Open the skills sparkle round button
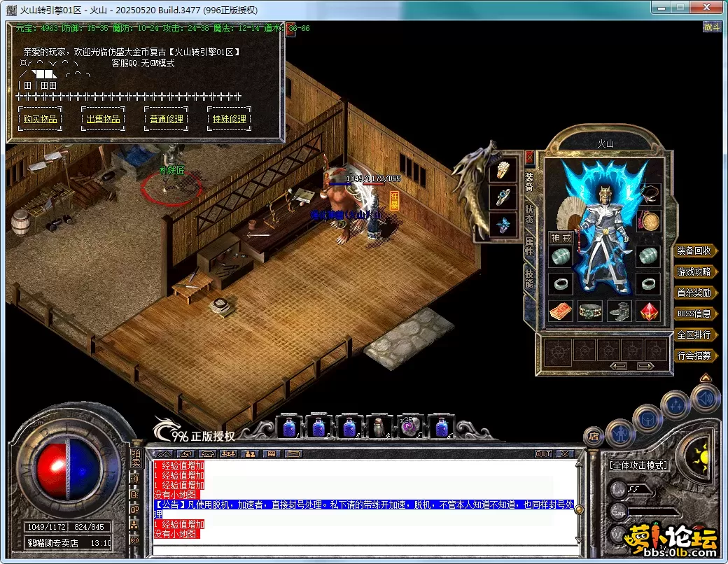 point(676,404)
